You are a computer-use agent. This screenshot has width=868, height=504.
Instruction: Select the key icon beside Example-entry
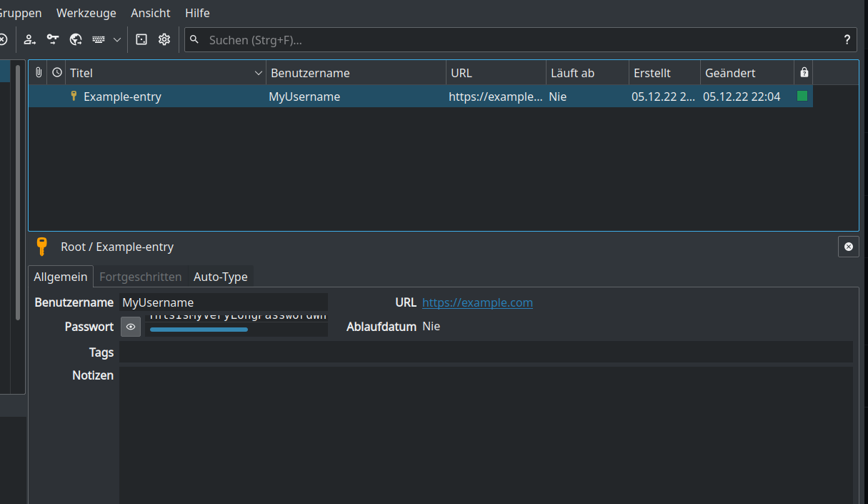click(74, 96)
